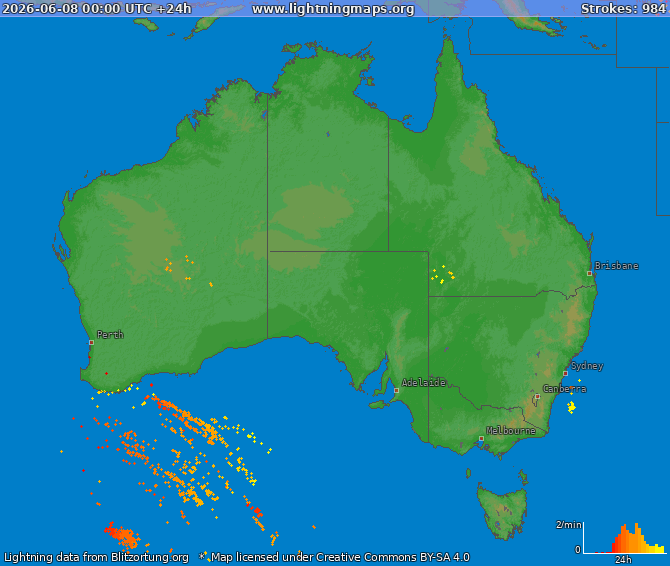Click the 24h strokes histogram chart
Viewport: 670px width, 566px height.
tap(624, 538)
